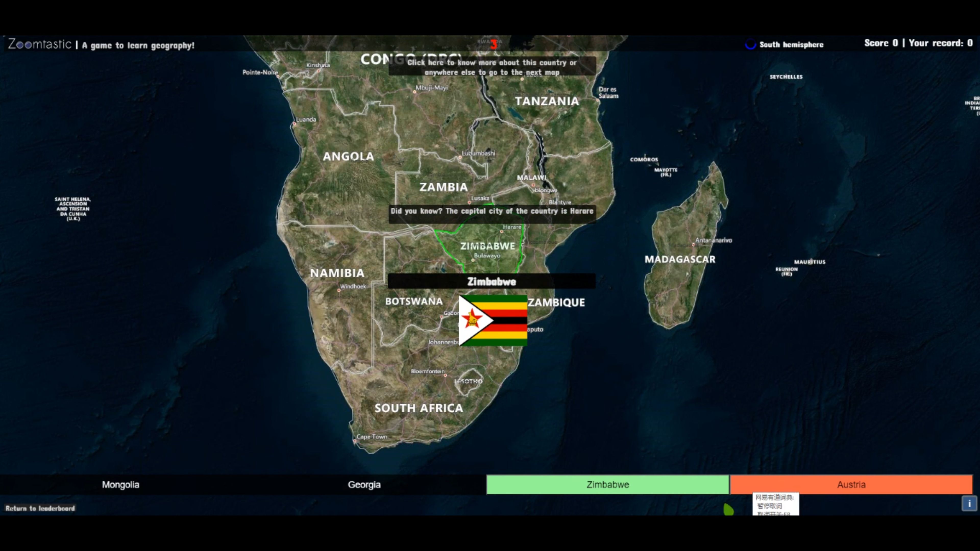This screenshot has width=980, height=551.
Task: Select the Georgia answer option
Action: pyautogui.click(x=364, y=484)
